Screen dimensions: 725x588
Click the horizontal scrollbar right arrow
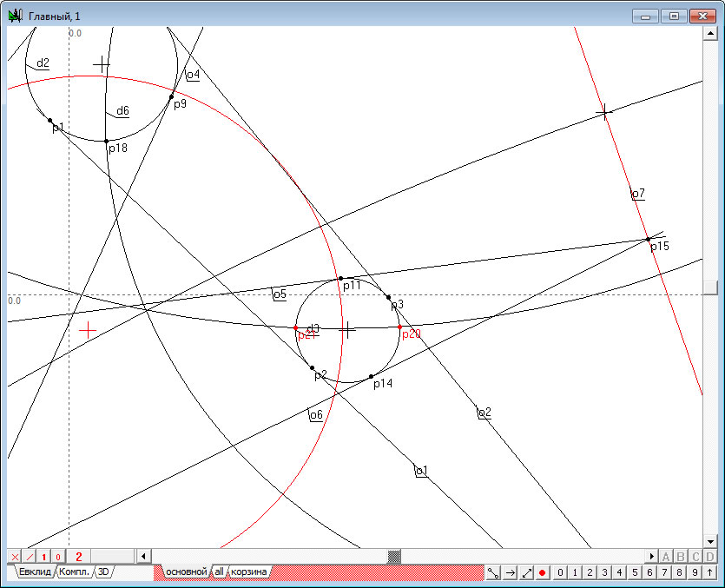click(x=651, y=556)
